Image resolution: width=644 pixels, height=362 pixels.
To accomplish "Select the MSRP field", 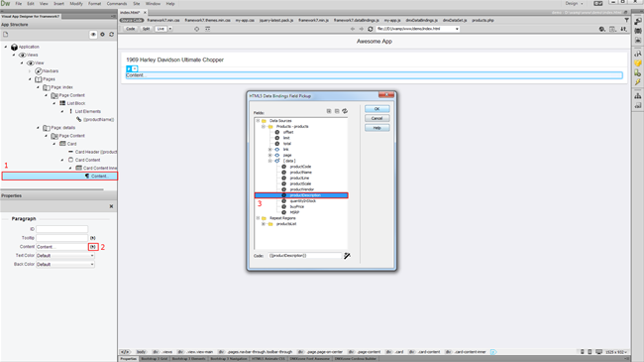I will pyautogui.click(x=294, y=212).
